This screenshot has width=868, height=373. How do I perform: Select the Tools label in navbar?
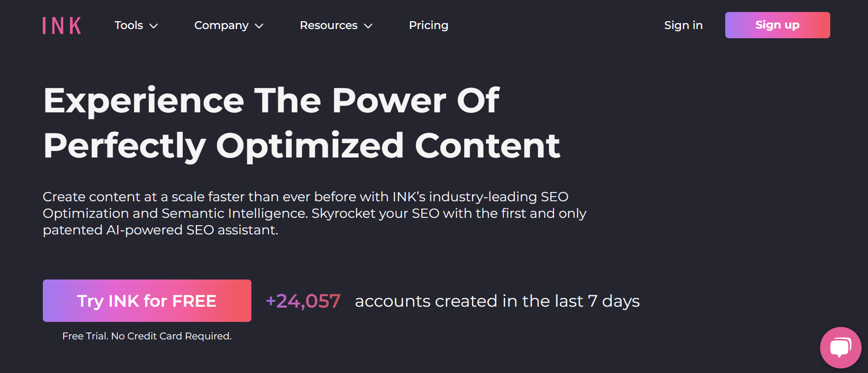click(x=129, y=25)
